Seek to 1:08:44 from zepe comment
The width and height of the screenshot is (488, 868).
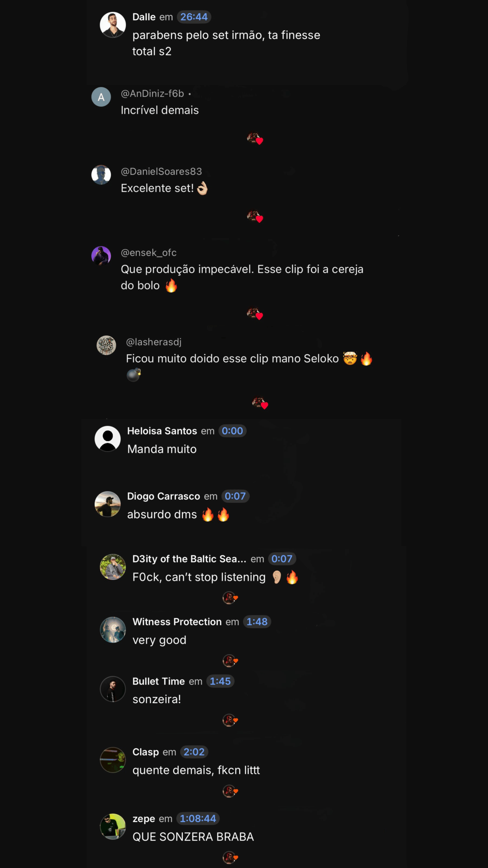pyautogui.click(x=198, y=818)
